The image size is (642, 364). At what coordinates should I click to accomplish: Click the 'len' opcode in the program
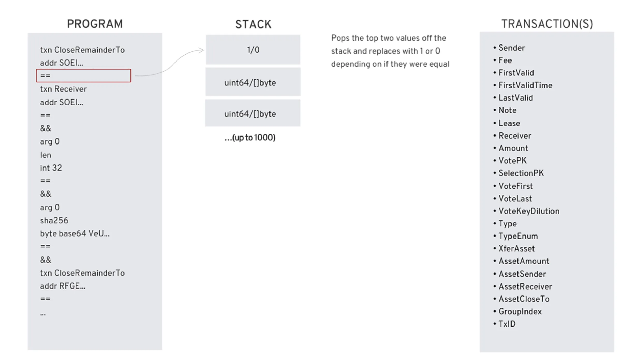pos(46,155)
